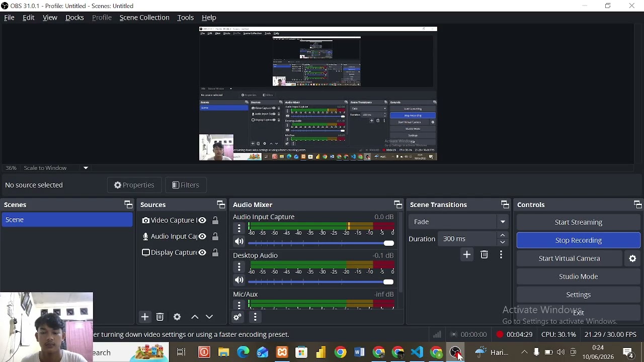This screenshot has height=362, width=644.
Task: Remove selected source with trash icon
Action: point(160,317)
